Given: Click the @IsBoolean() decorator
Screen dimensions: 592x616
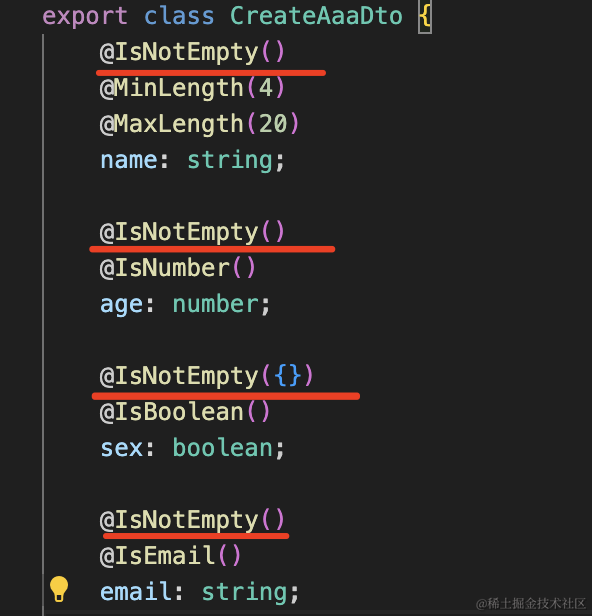Looking at the screenshot, I should (x=185, y=412).
